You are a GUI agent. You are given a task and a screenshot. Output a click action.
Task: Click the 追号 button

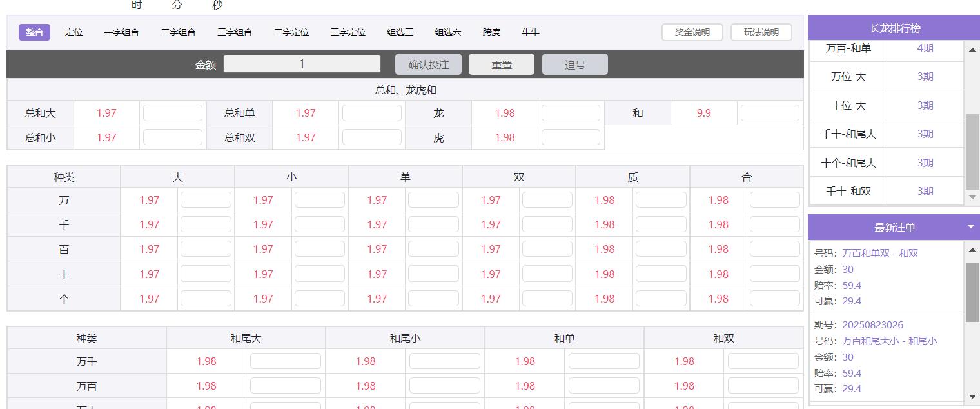pos(574,65)
